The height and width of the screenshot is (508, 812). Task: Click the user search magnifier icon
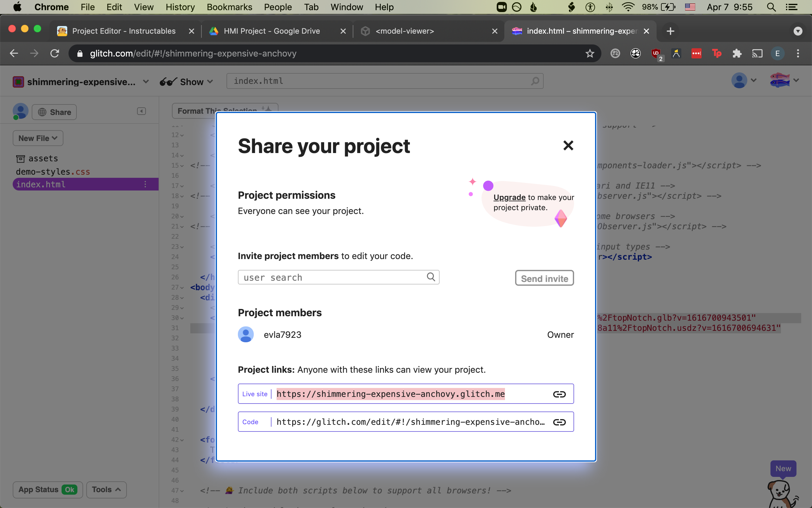tap(431, 277)
